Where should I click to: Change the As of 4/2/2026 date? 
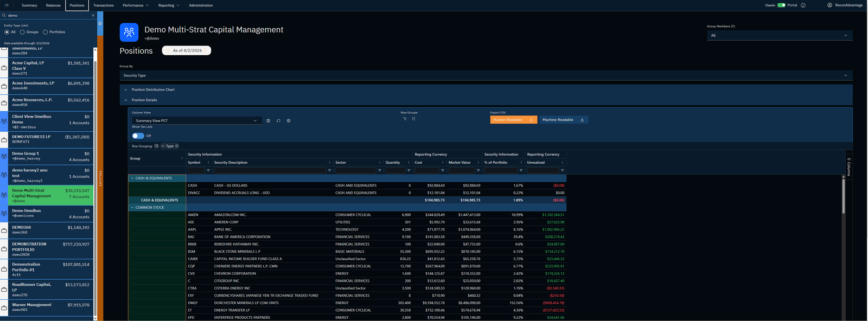[187, 50]
